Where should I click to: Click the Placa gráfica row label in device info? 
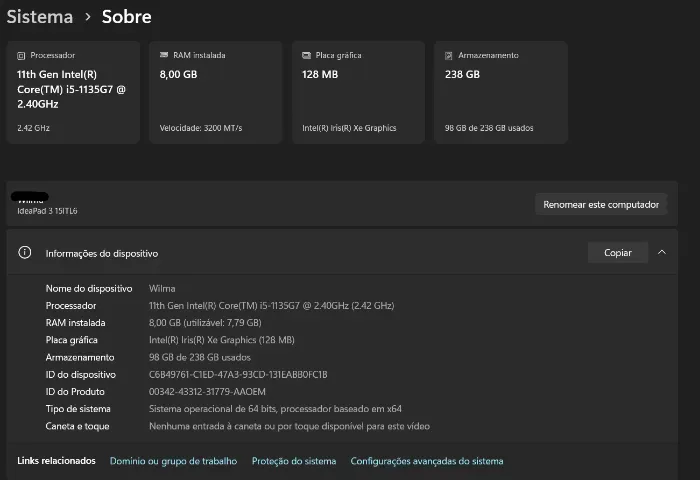click(x=71, y=340)
